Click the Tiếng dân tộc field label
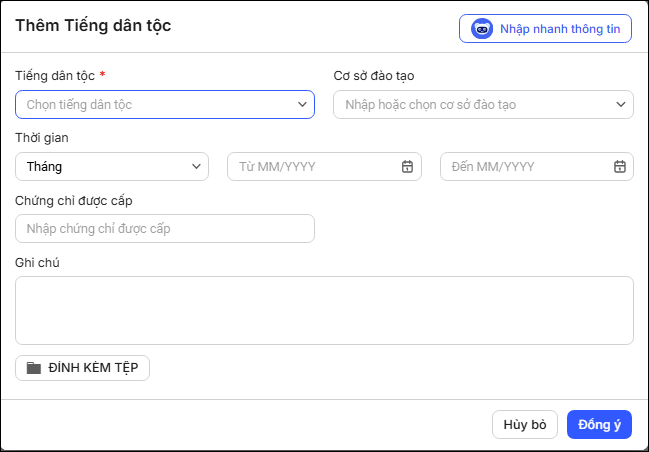This screenshot has height=452, width=649. pos(55,76)
